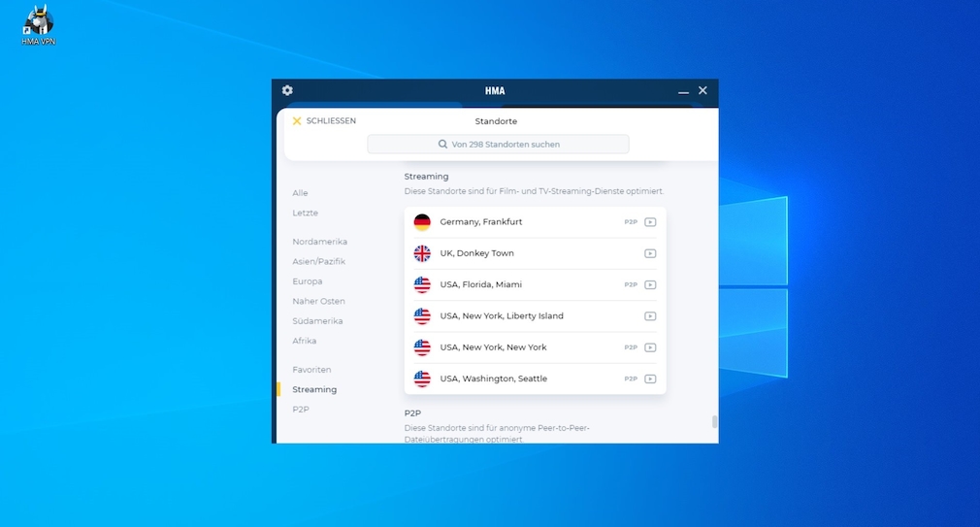Screen dimensions: 980x527
Task: Click the UK flag icon
Action: 422,253
